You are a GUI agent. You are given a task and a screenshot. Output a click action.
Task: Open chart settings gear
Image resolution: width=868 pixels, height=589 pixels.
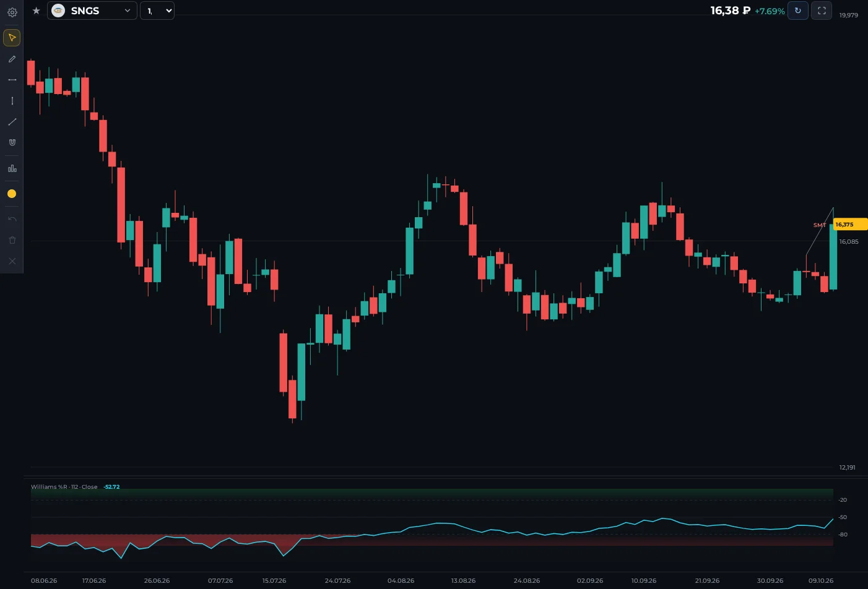tap(12, 12)
